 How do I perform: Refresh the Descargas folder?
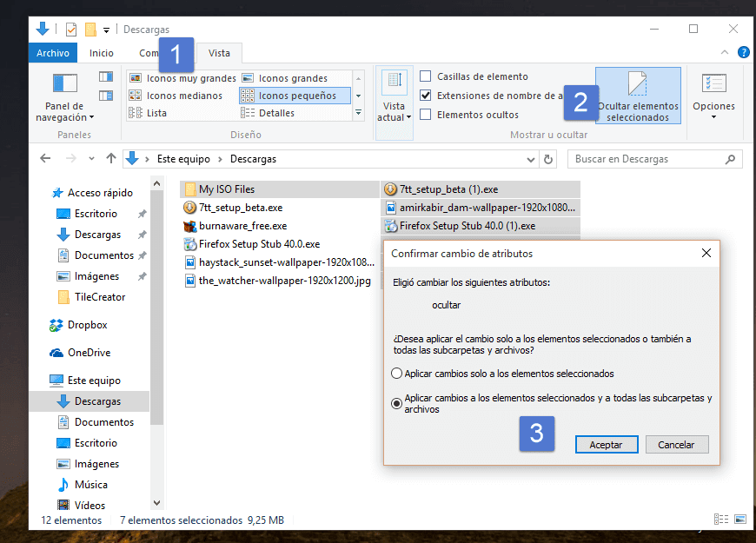[547, 159]
